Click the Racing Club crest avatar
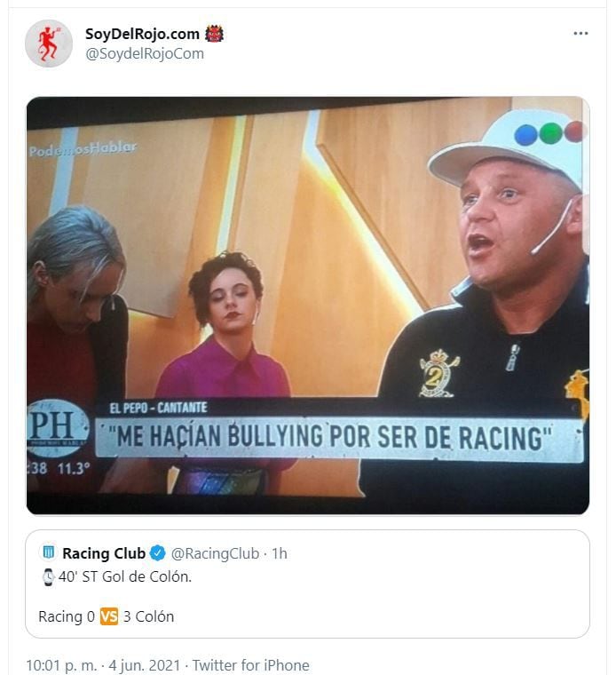 [x=48, y=553]
